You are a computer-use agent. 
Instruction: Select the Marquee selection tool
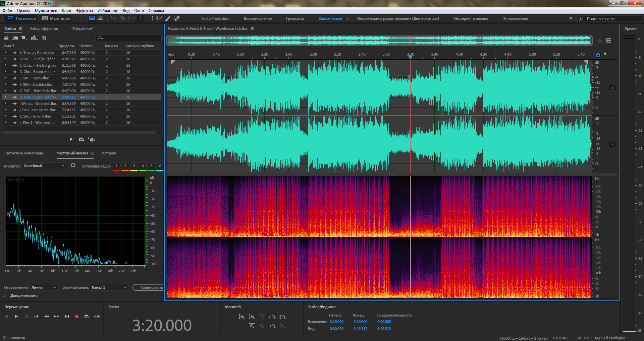tap(150, 18)
